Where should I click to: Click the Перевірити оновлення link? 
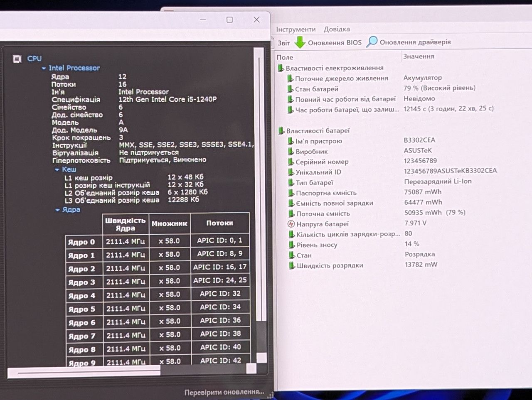tap(224, 392)
